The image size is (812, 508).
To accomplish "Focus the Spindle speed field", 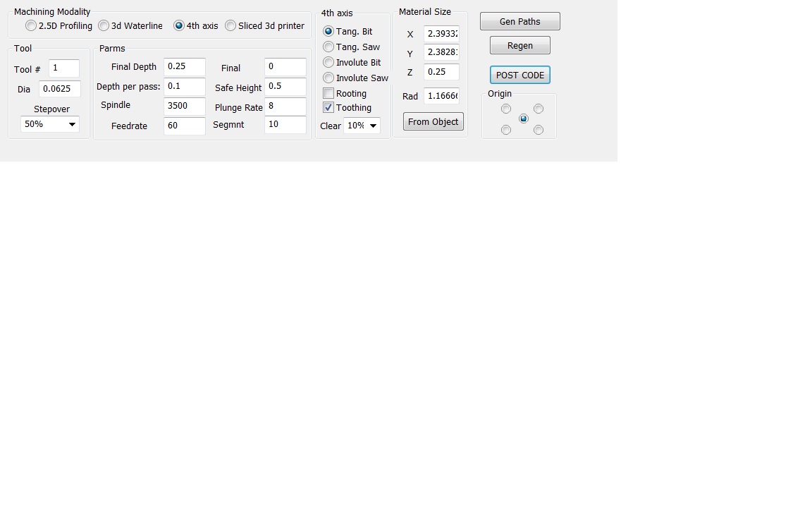I will click(x=184, y=107).
